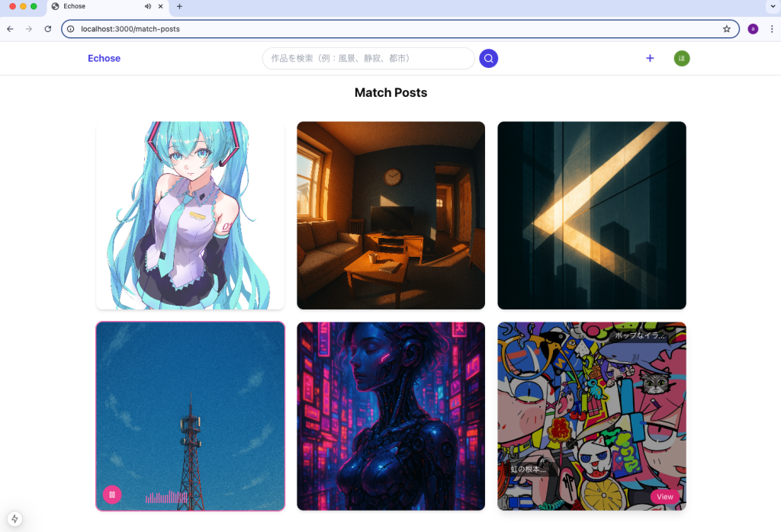Viewport: 781px width, 532px height.
Task: Bookmark this page with the star icon
Action: coord(726,29)
